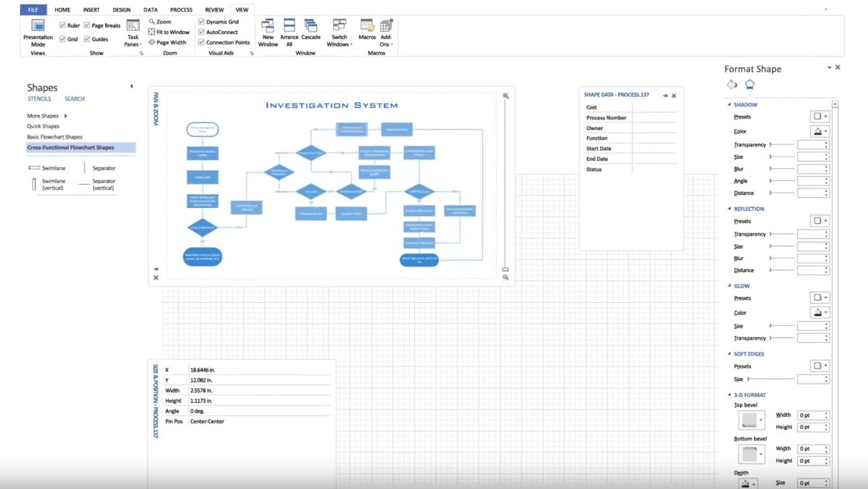Open the Task Panes menu
868x489 pixels.
pyautogui.click(x=133, y=33)
